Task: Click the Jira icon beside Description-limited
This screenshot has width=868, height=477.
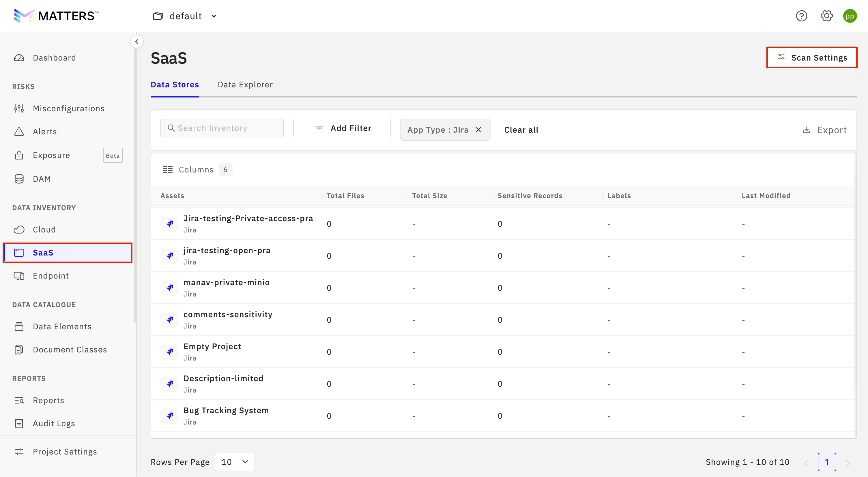Action: coord(170,384)
